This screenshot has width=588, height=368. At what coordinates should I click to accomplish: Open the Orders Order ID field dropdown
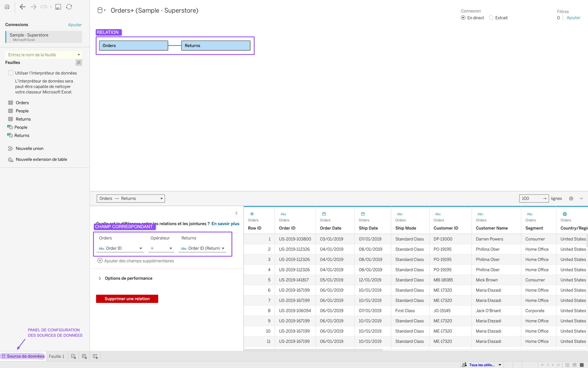(120, 248)
